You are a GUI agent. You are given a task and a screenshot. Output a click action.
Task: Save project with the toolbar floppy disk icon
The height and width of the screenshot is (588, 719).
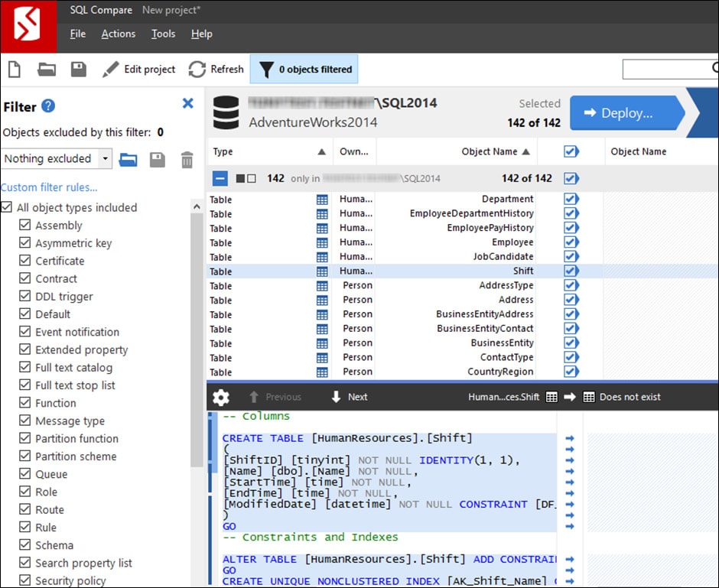[x=78, y=70]
